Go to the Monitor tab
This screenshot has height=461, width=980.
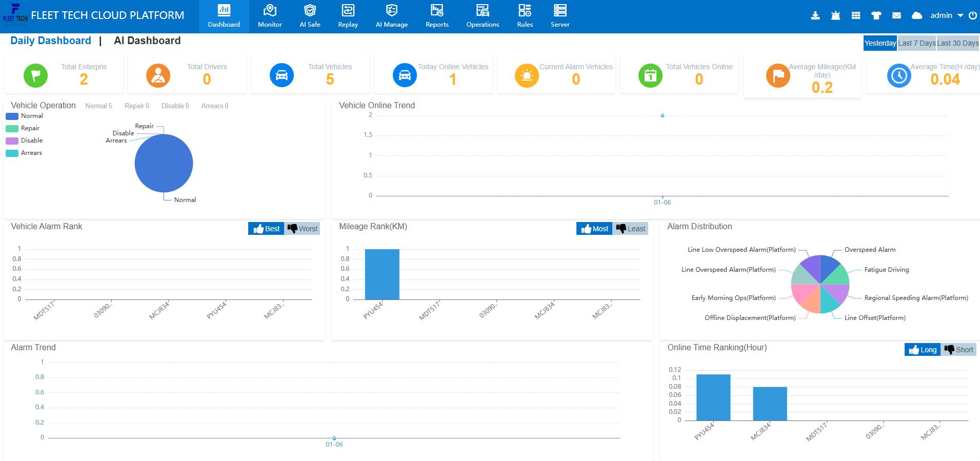click(270, 16)
